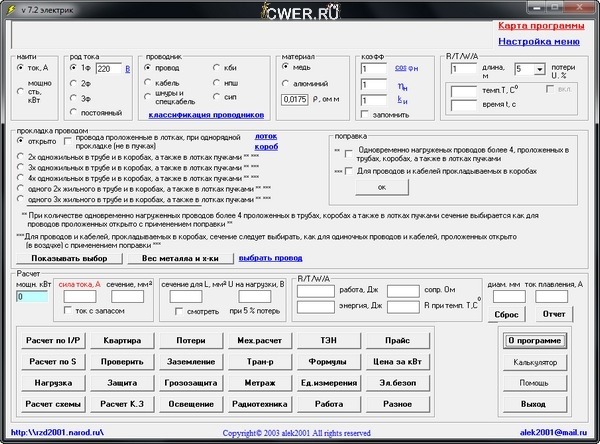Click the классификация проводников link

[x=205, y=115]
